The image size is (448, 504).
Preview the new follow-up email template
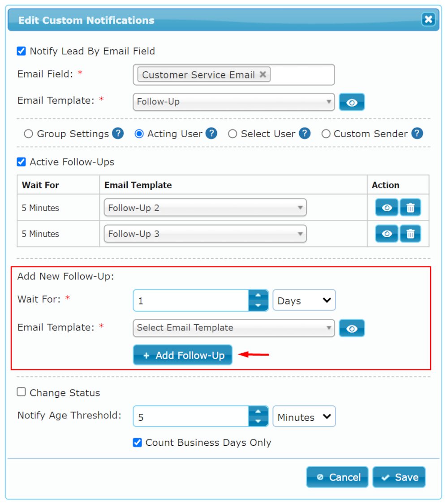point(352,328)
